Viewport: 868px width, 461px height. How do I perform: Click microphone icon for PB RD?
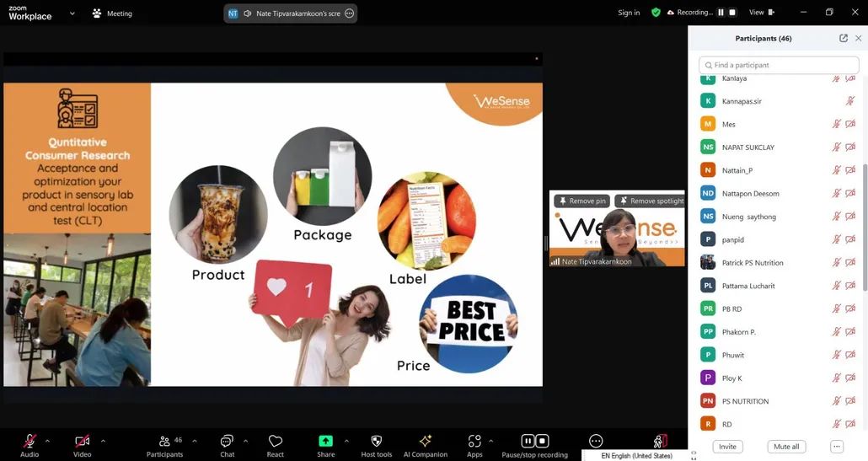click(837, 308)
